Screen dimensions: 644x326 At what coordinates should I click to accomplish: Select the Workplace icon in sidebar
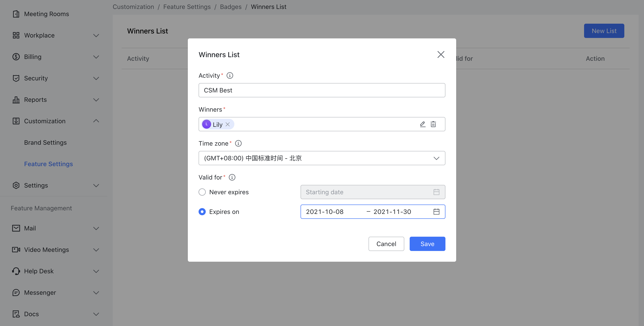[16, 35]
